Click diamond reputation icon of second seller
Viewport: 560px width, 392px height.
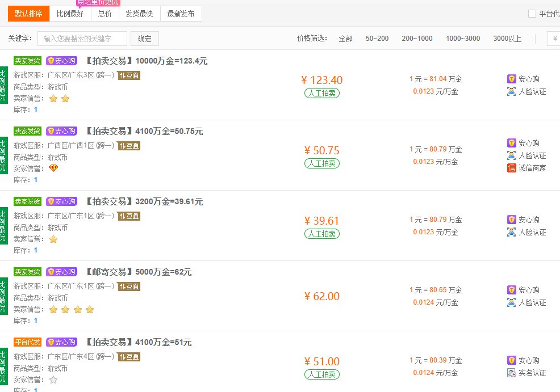coord(53,168)
